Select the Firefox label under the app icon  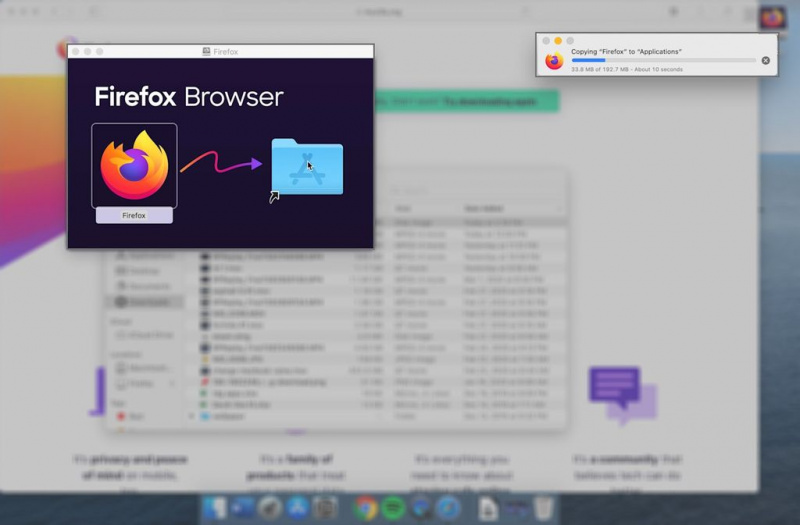pyautogui.click(x=134, y=215)
